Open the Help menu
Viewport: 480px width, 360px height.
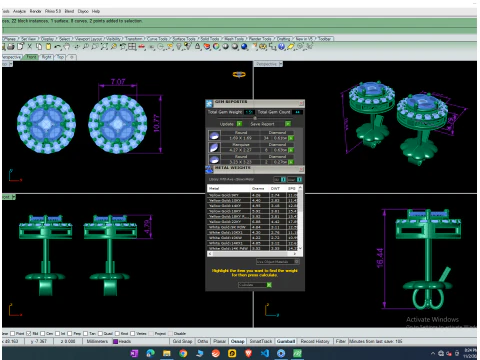pos(96,11)
